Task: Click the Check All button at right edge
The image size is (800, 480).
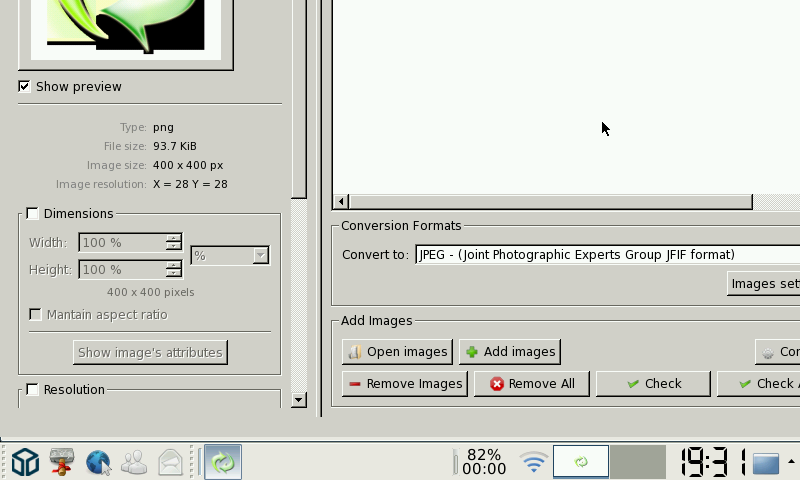Action: (759, 384)
